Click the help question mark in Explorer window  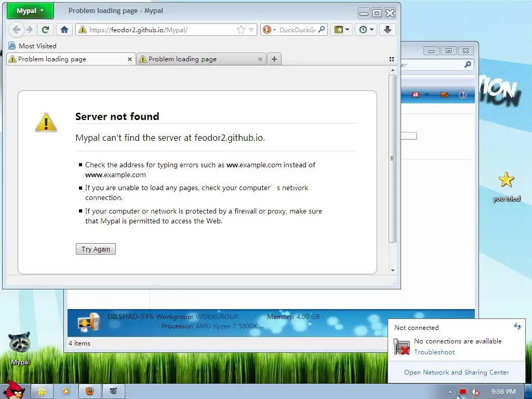tap(463, 95)
